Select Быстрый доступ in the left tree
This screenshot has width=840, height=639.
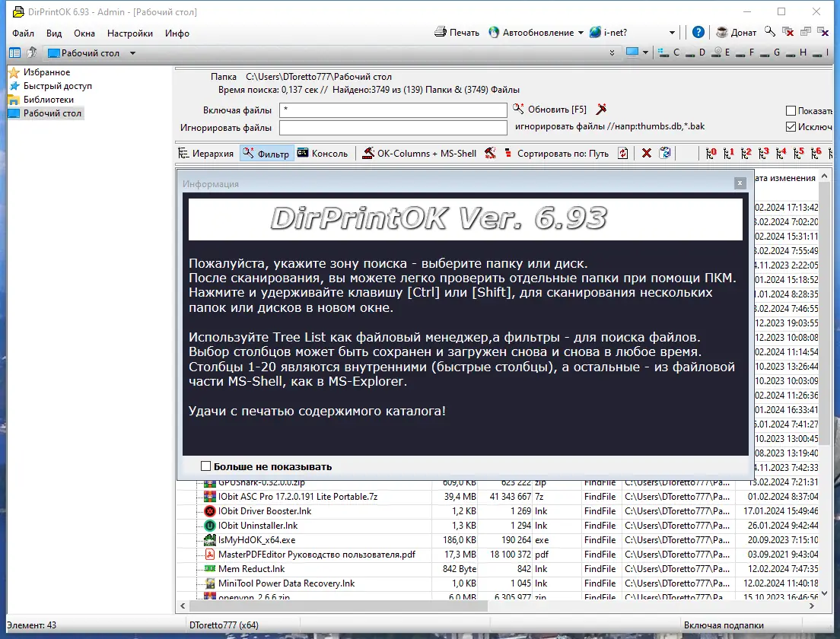[x=50, y=86]
